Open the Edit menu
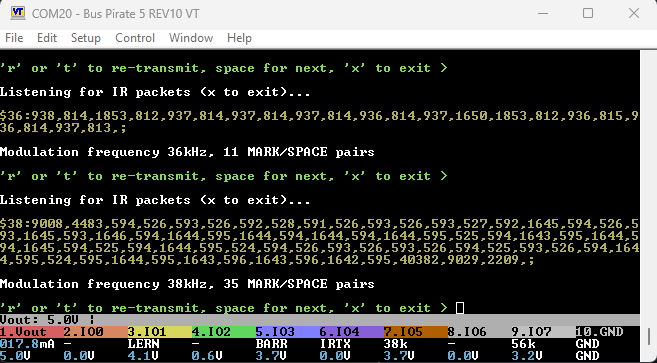 pyautogui.click(x=47, y=38)
